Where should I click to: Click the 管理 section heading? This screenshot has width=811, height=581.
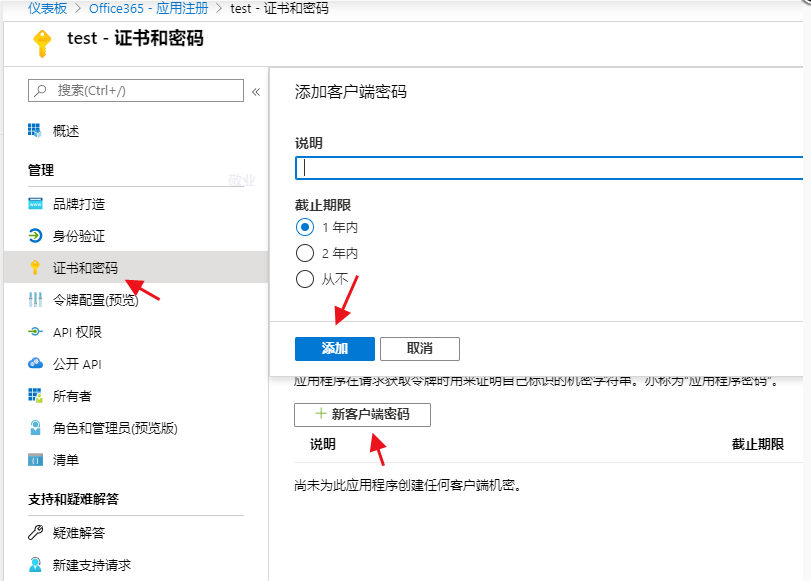(41, 170)
